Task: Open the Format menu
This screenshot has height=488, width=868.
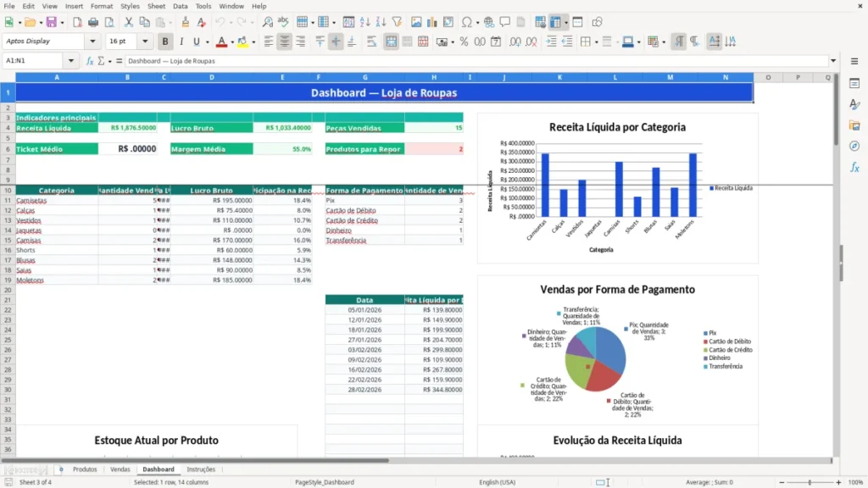Action: point(102,6)
